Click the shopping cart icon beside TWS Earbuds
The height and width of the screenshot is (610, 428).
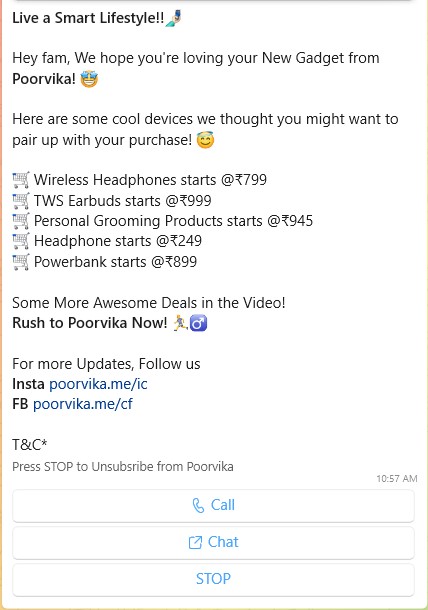(x=21, y=201)
